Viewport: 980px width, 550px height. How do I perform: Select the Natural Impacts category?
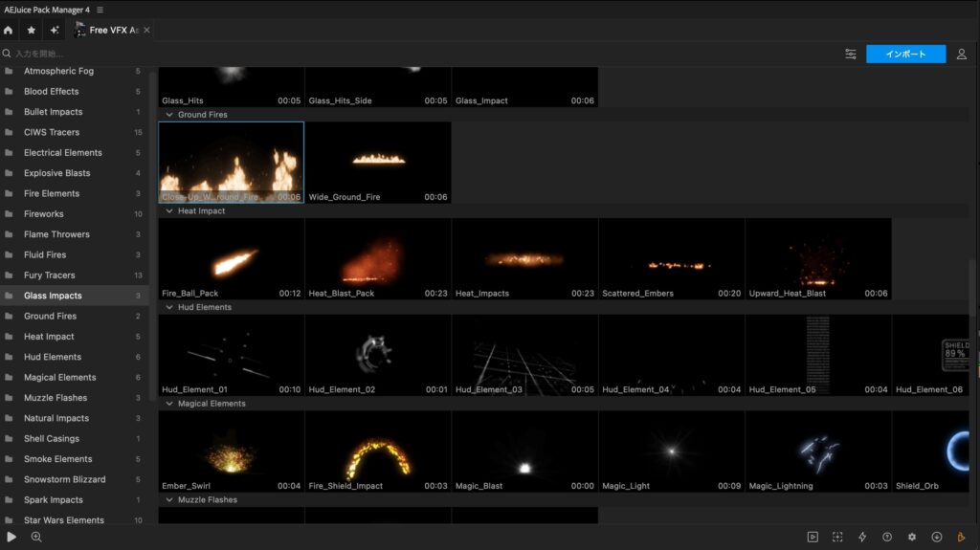(x=74, y=418)
